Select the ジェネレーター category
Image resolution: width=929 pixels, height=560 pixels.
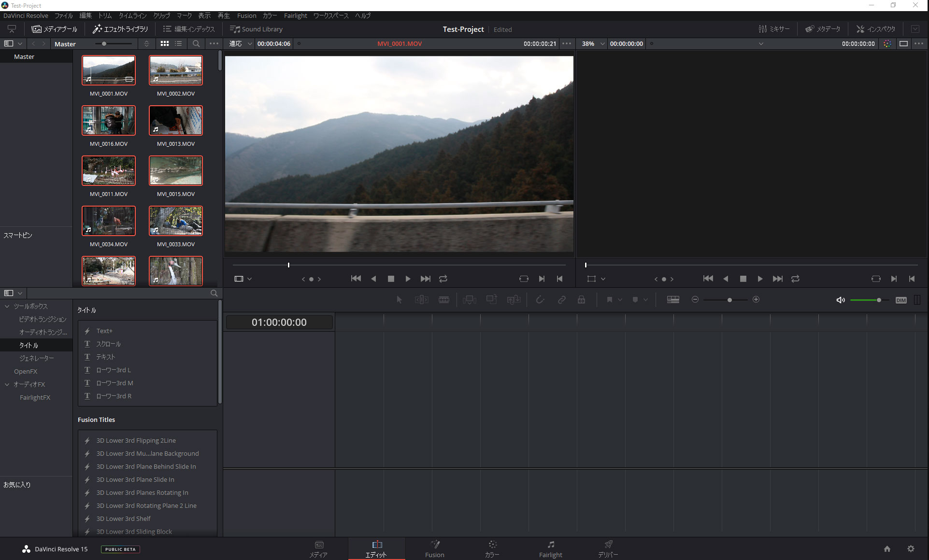coord(37,358)
